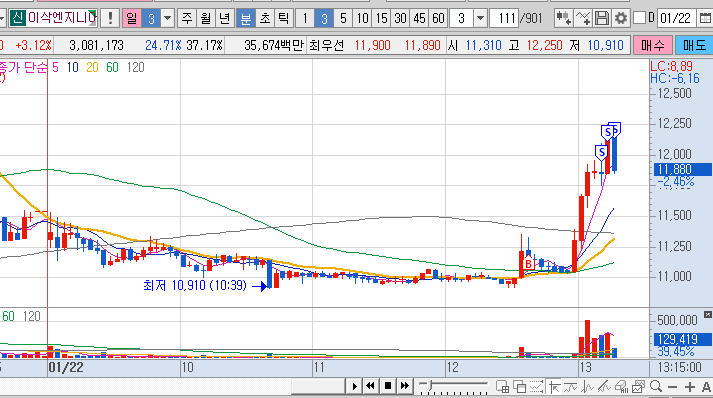Click the play button in replay controls
Viewport: 713px width, 398px height.
(x=355, y=386)
